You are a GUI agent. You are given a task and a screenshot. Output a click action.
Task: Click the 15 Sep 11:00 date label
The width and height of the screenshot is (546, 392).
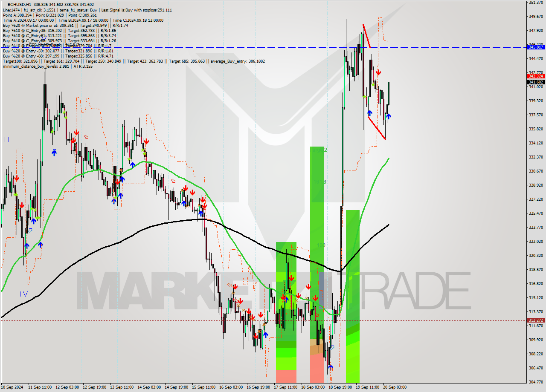(x=203, y=387)
